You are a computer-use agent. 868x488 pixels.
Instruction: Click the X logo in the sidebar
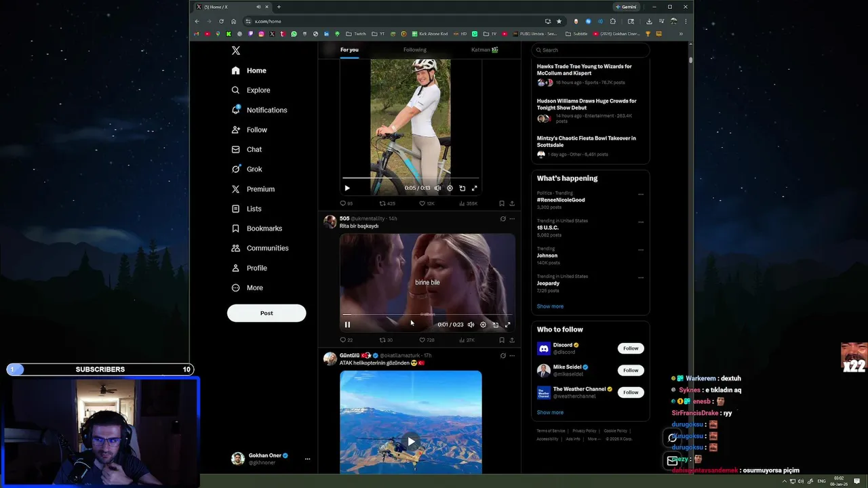[235, 51]
